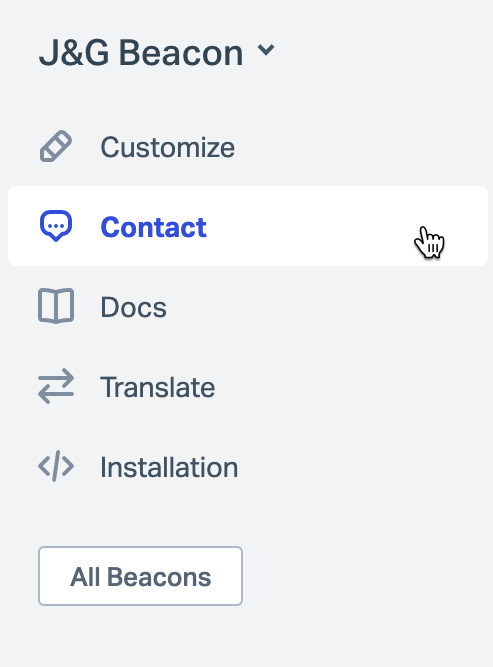Open the Translate settings page
493x667 pixels.
coord(248,386)
